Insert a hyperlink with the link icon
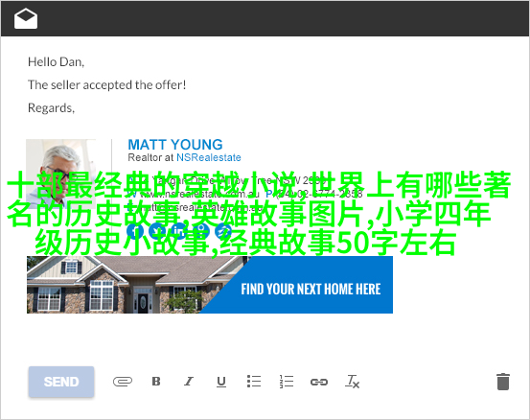This screenshot has width=530, height=420. (319, 382)
